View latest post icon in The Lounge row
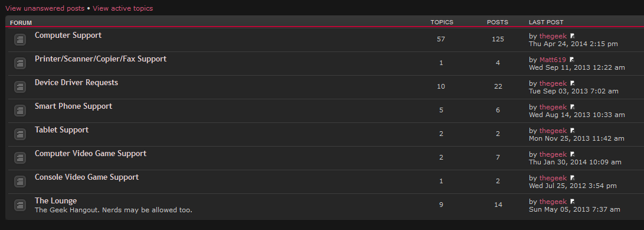Viewport: 644px width, 230px height. tap(573, 202)
